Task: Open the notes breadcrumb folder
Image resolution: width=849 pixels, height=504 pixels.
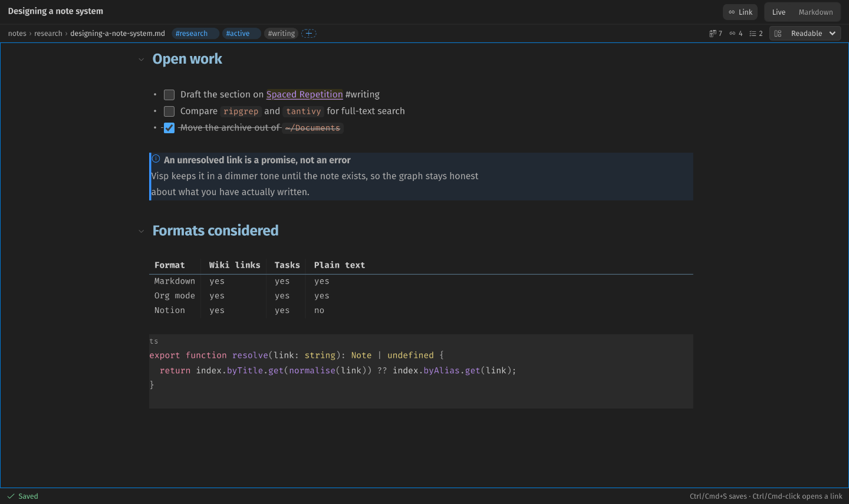Action: click(x=17, y=34)
